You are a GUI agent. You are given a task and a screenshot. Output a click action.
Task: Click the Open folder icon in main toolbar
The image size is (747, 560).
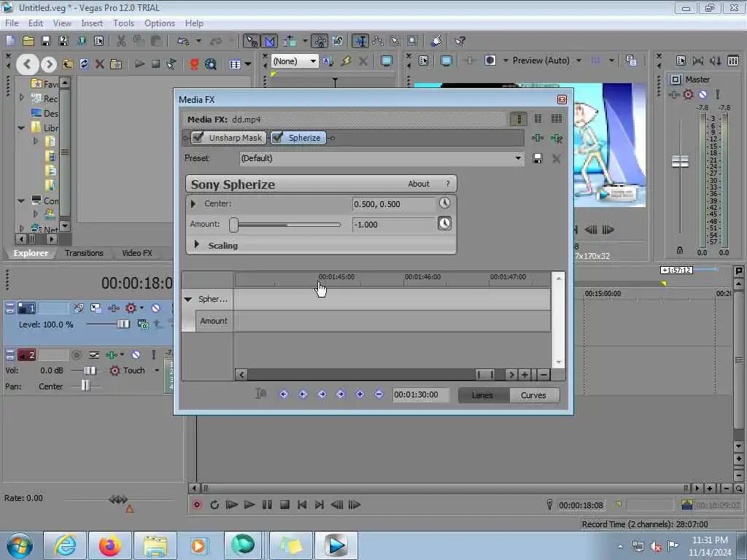tap(28, 42)
